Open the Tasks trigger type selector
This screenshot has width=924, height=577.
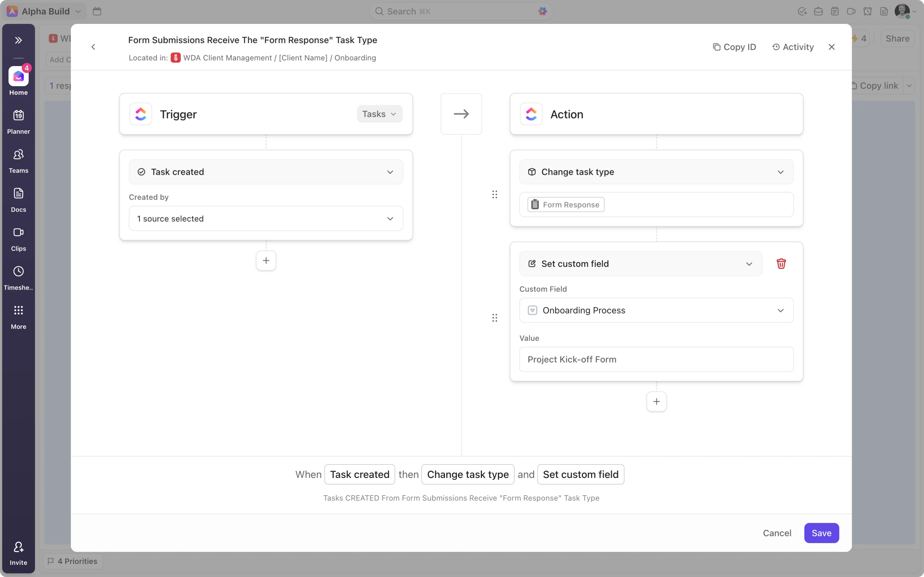tap(379, 114)
